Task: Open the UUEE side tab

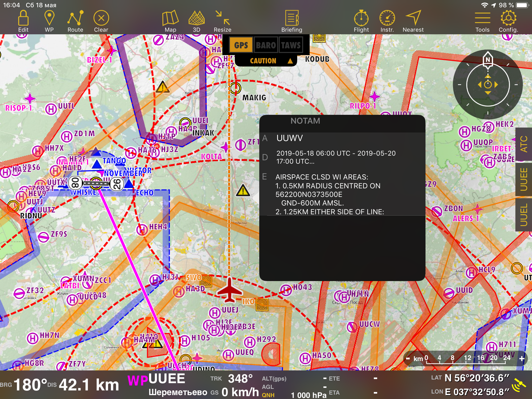Action: point(524,179)
